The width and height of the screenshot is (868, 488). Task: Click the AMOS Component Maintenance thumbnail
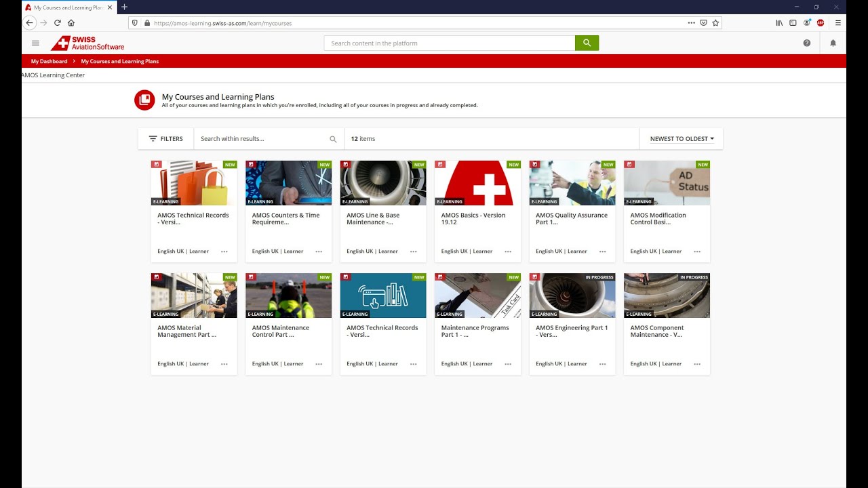click(x=667, y=296)
